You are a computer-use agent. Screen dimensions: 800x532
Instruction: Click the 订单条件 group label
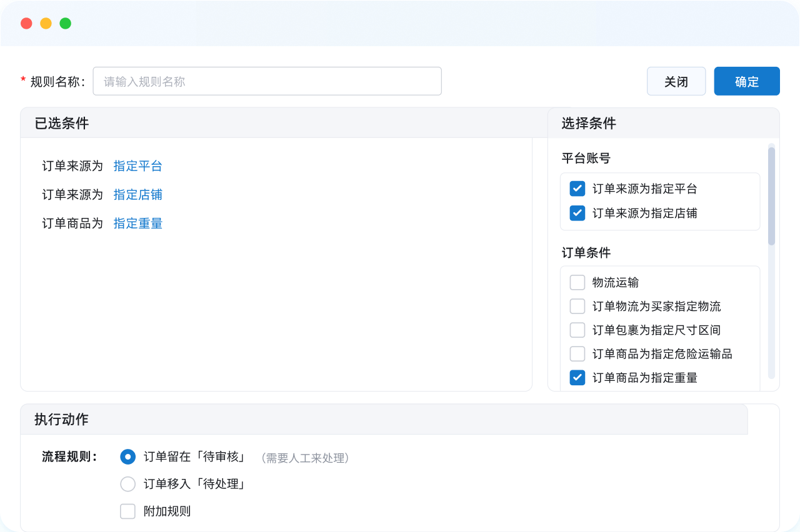pos(586,253)
